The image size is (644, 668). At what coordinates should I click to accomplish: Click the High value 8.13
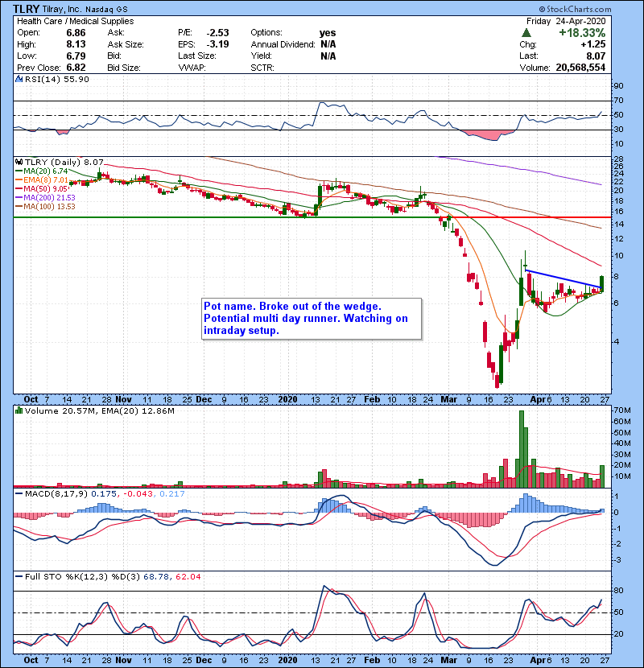point(76,44)
